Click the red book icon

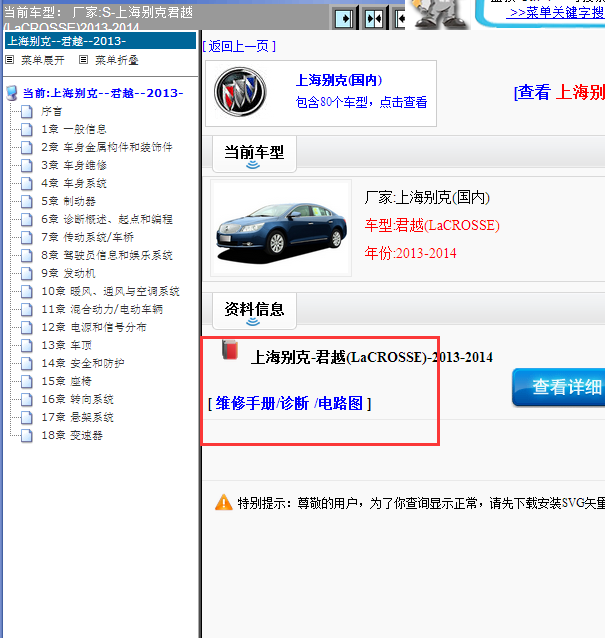pos(230,350)
